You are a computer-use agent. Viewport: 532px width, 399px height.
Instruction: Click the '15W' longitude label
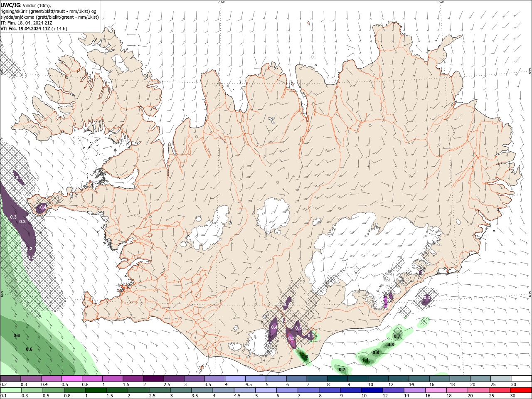[440, 2]
